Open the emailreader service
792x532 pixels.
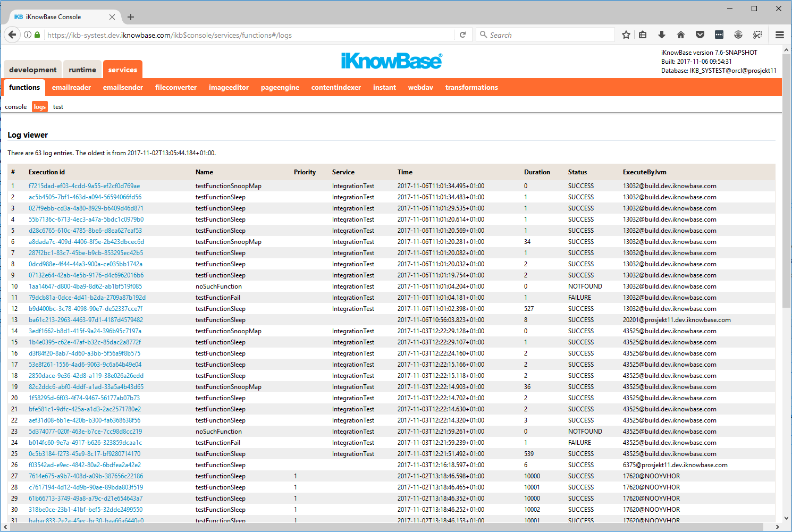(71, 88)
